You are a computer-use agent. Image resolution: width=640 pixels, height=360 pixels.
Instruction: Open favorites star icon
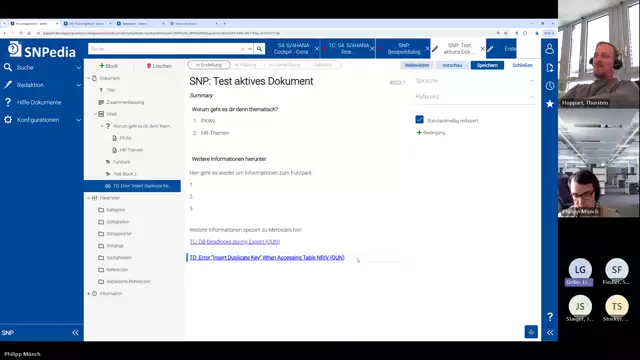tap(549, 104)
